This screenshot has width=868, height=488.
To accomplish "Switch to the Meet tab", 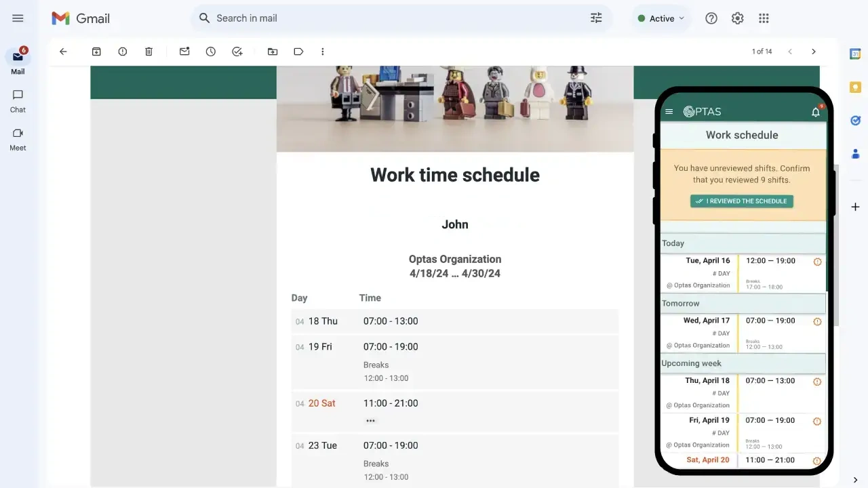I will (18, 139).
